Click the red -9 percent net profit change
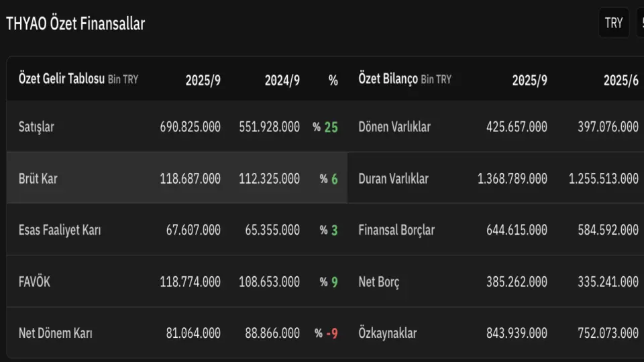The width and height of the screenshot is (644, 362). pyautogui.click(x=331, y=333)
